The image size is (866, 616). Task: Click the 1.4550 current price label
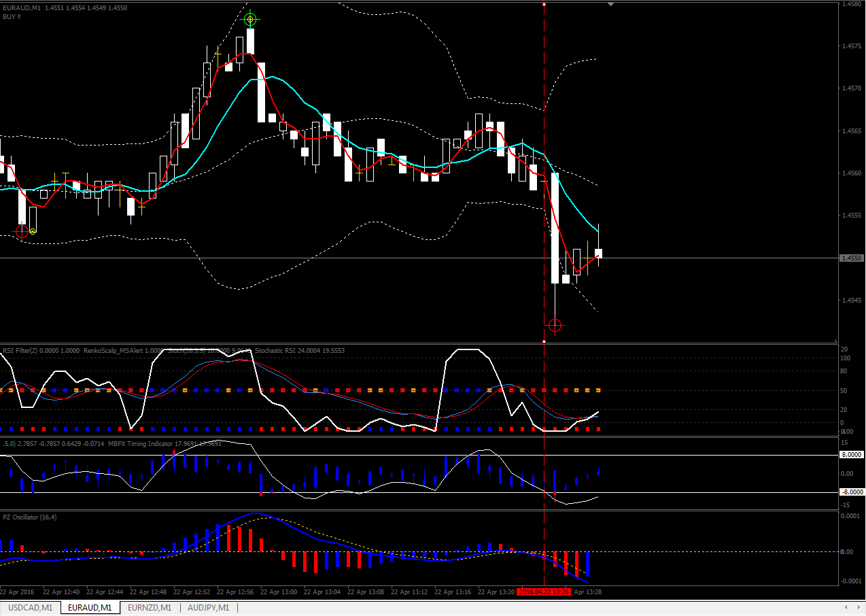(x=852, y=258)
